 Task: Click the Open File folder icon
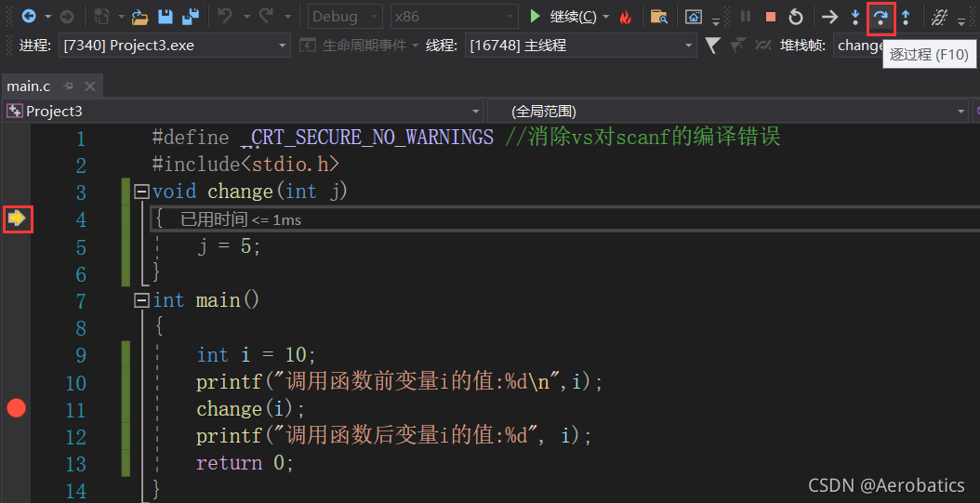[x=139, y=17]
